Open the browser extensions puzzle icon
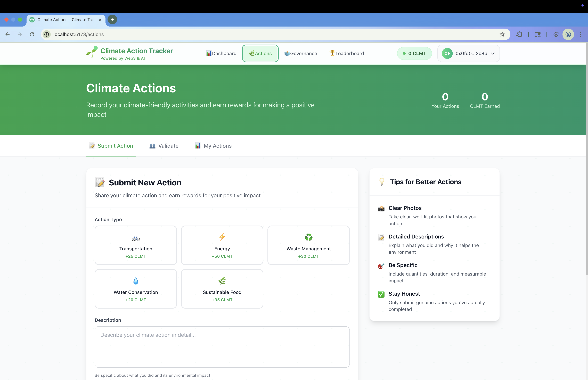 [519, 34]
